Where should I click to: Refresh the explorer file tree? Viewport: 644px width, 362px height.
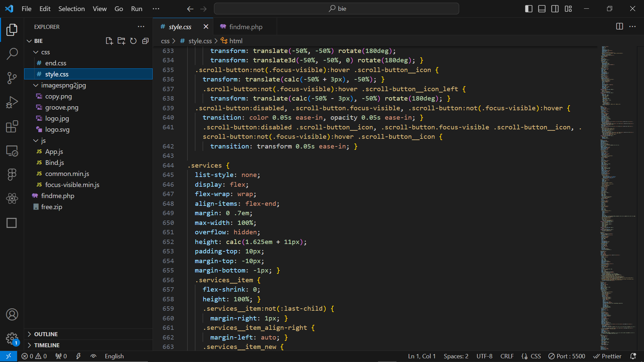(x=133, y=41)
